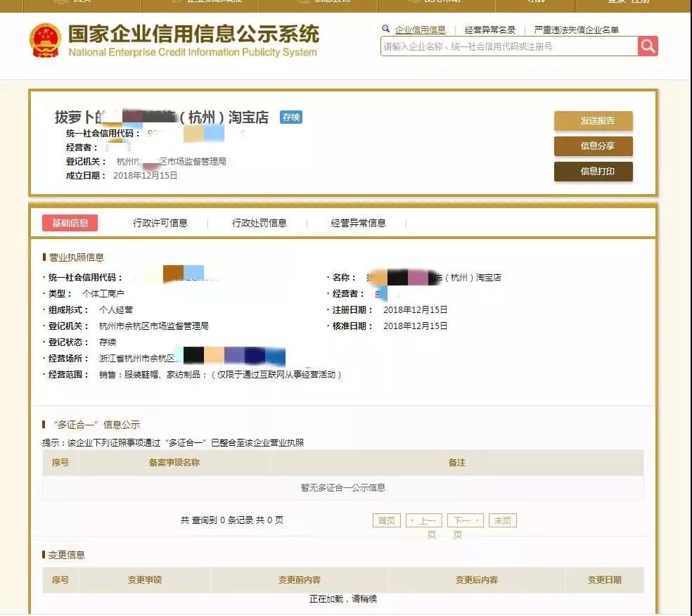Click the red search magnifier button

[x=648, y=46]
